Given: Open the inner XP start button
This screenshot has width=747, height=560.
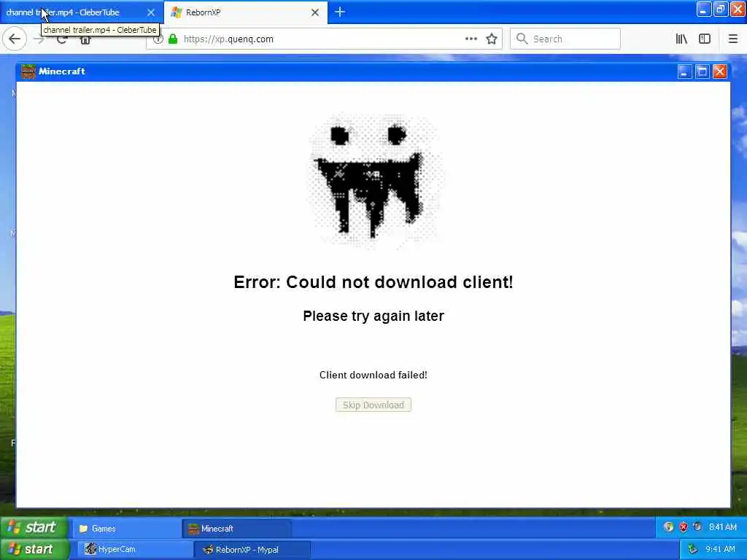Looking at the screenshot, I should tap(34, 528).
